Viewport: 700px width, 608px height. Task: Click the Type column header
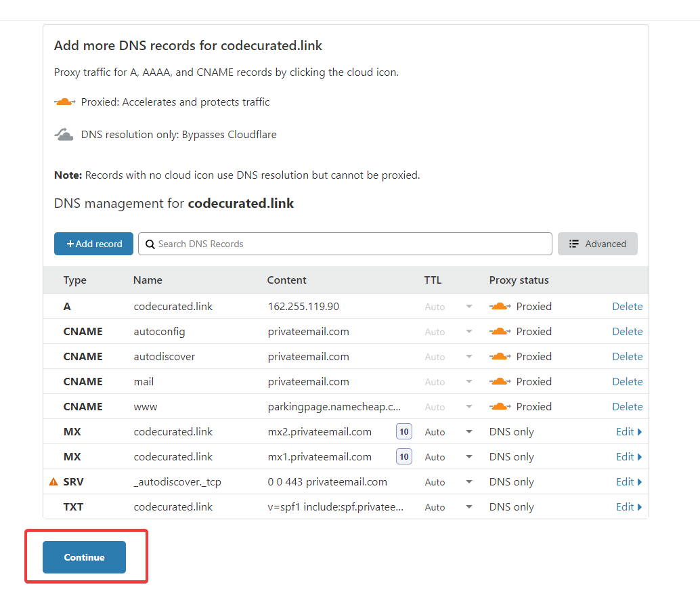[74, 280]
